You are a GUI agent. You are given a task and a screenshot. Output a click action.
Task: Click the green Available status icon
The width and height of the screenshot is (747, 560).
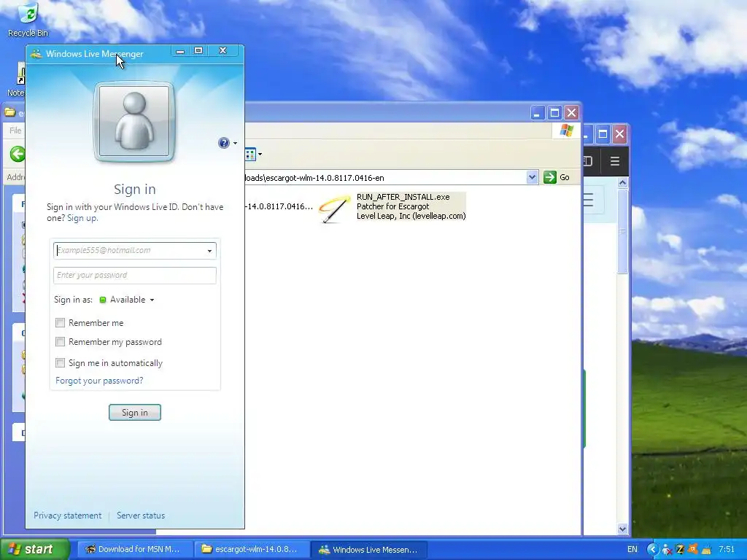102,300
